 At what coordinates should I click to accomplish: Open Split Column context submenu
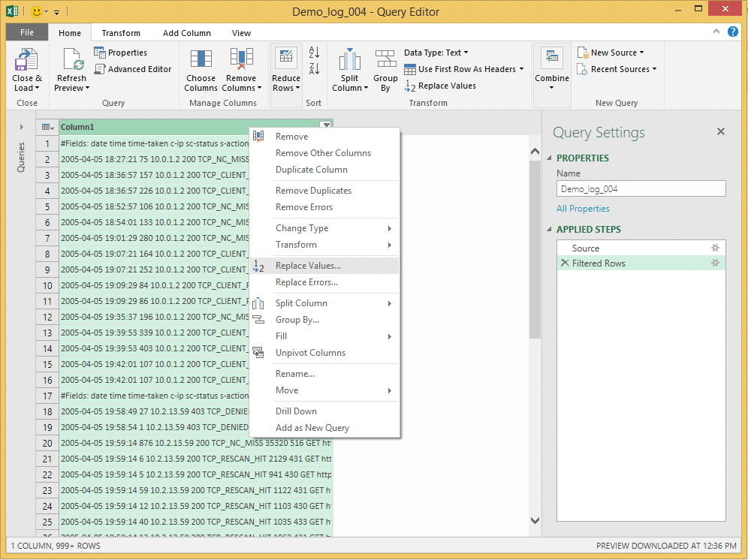pos(324,303)
